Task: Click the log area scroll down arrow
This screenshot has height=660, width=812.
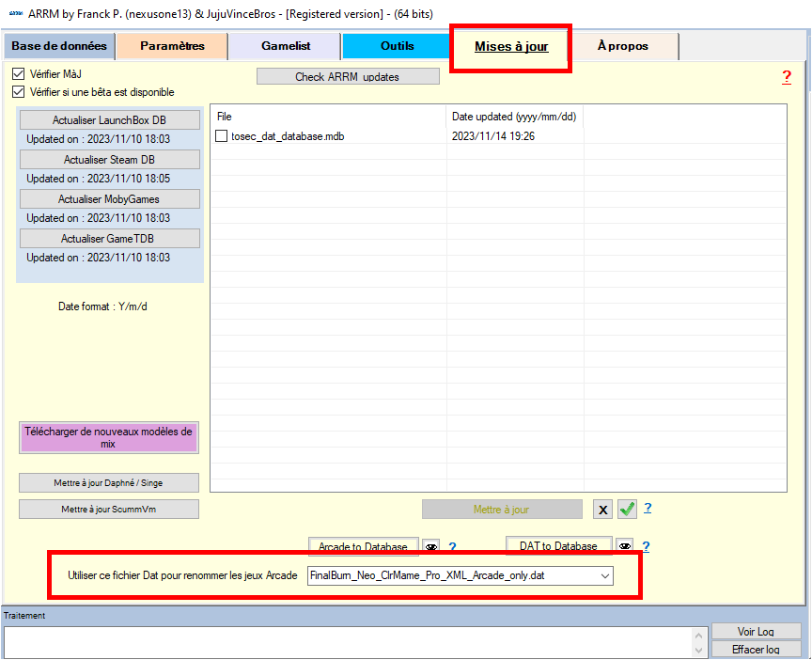Action: 697,651
